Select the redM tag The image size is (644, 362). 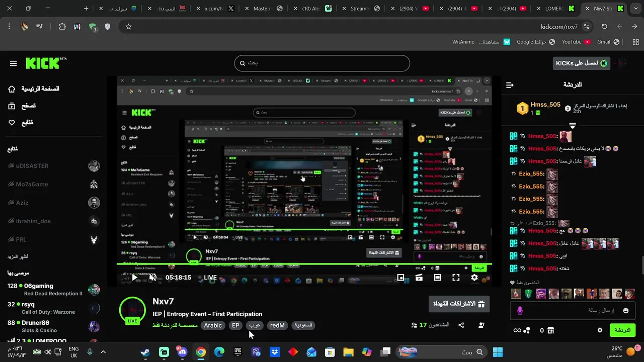277,325
